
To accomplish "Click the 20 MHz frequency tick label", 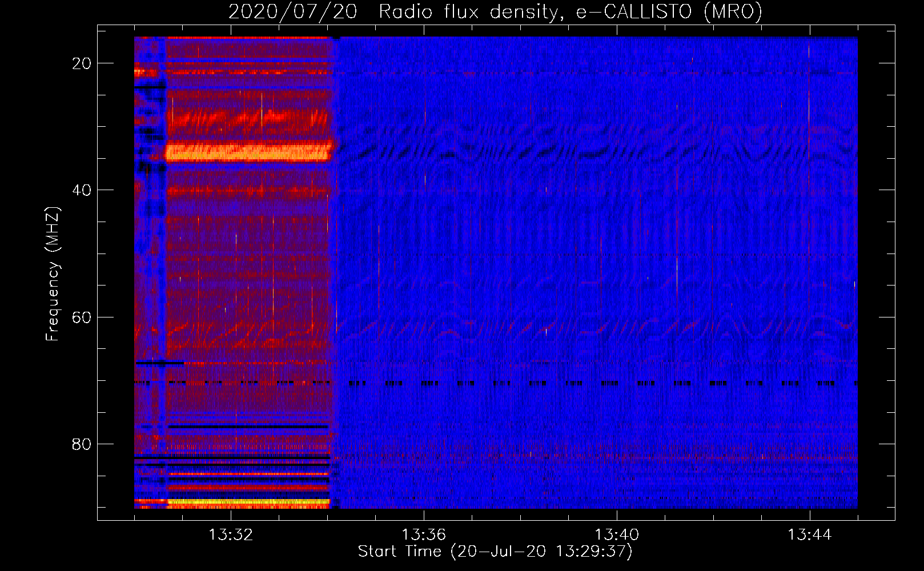I will click(82, 63).
